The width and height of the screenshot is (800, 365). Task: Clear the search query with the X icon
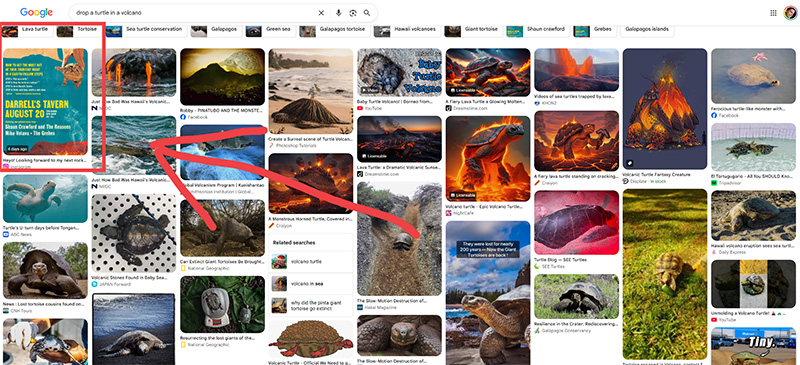pyautogui.click(x=321, y=13)
